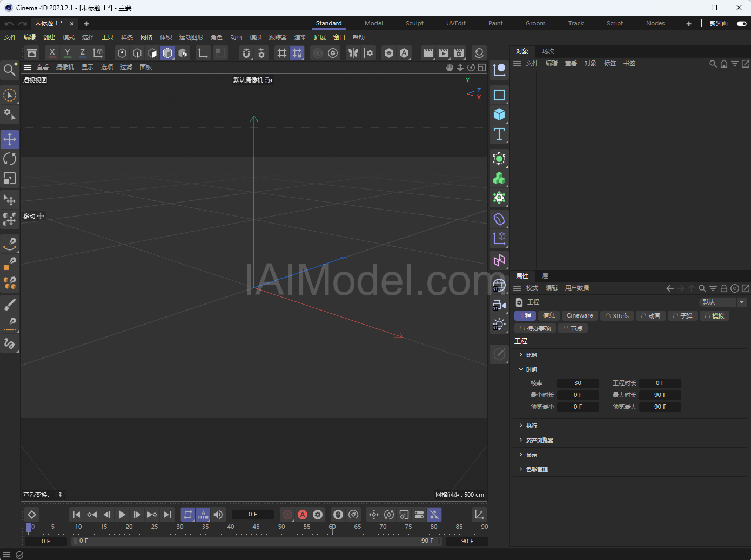The width and height of the screenshot is (751, 560).
Task: Switch to the 层 tab
Action: coord(545,276)
